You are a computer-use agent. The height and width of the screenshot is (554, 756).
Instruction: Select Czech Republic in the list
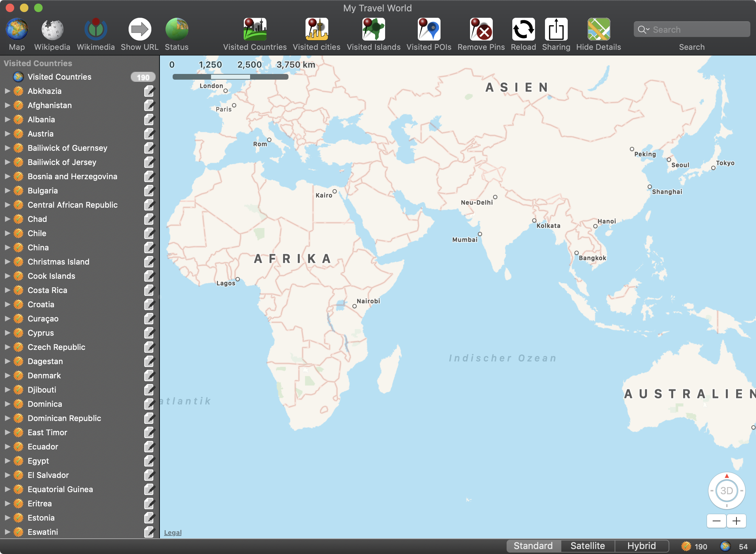point(80,347)
